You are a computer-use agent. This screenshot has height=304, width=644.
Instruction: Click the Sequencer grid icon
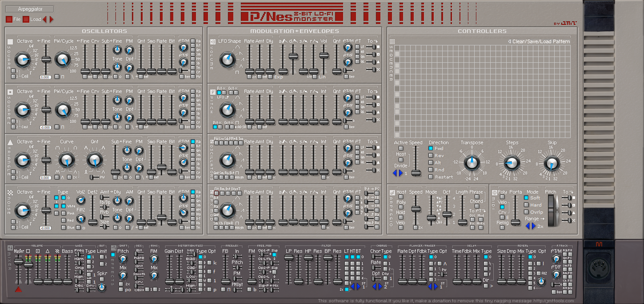pyautogui.click(x=392, y=42)
